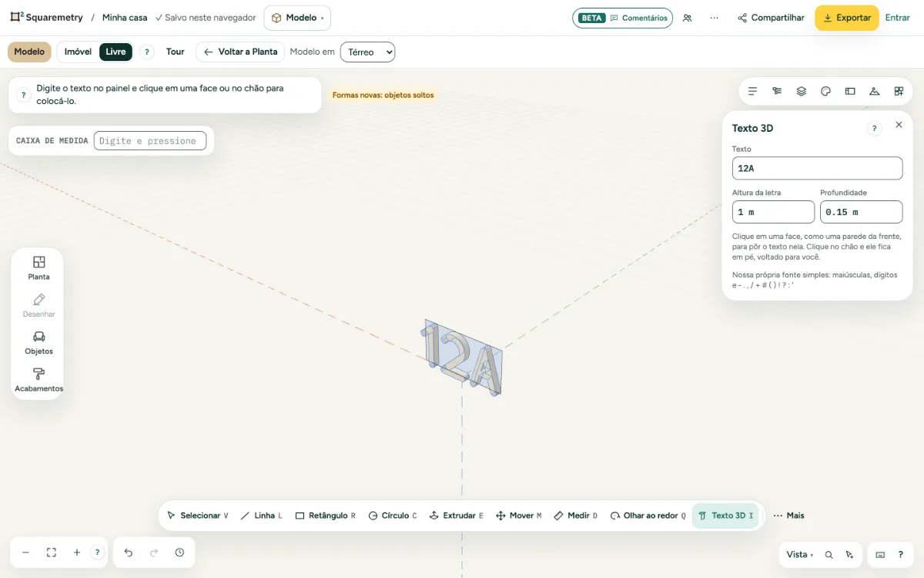Pick the Medir measuring tool

[x=575, y=516]
